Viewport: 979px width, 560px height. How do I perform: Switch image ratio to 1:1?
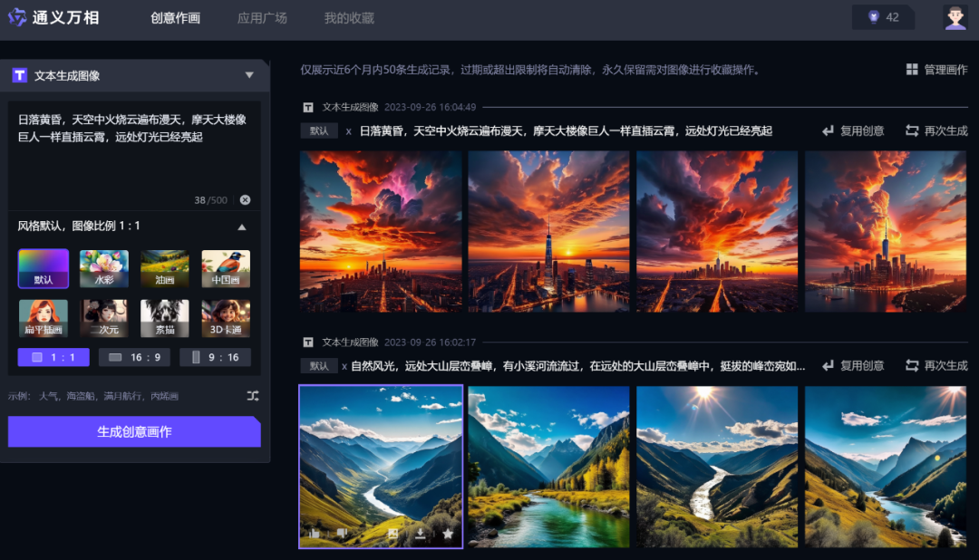53,357
